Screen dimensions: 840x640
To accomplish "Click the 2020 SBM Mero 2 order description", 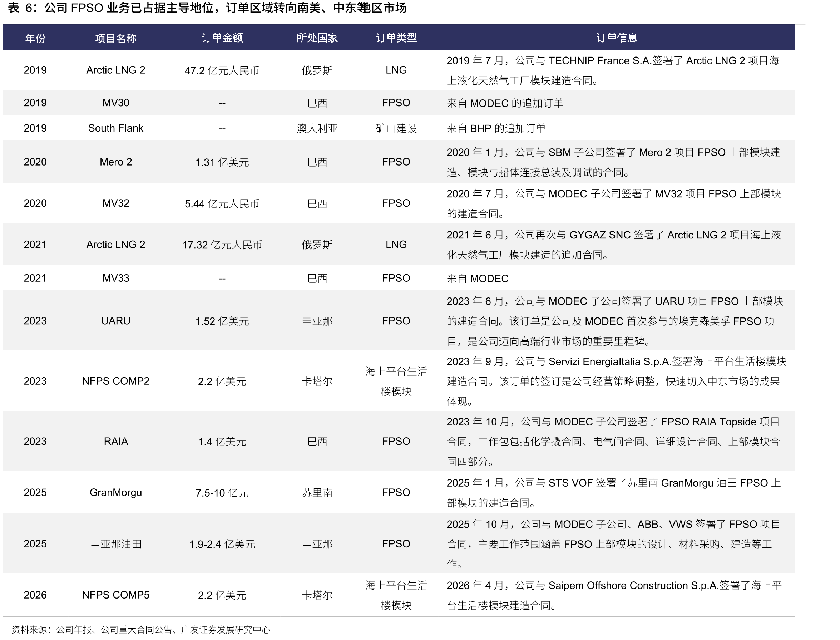I will [613, 162].
